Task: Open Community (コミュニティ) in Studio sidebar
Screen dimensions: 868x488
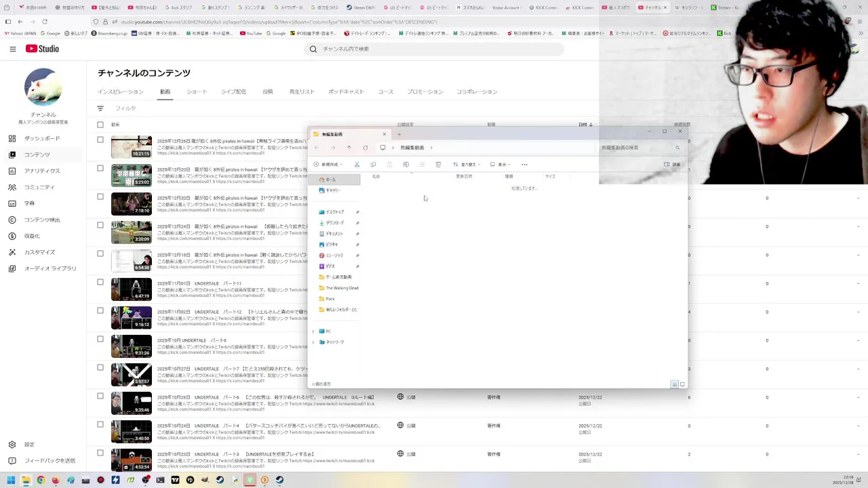Action: (x=39, y=187)
